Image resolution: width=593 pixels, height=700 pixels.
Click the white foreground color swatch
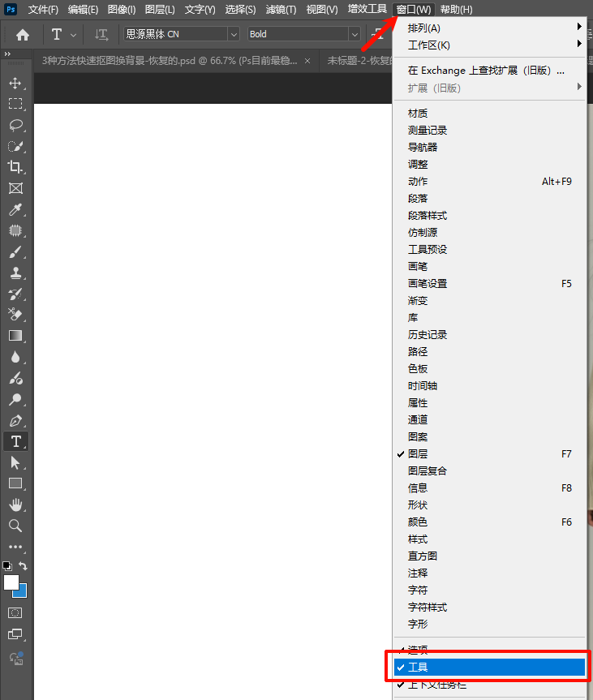[11, 582]
